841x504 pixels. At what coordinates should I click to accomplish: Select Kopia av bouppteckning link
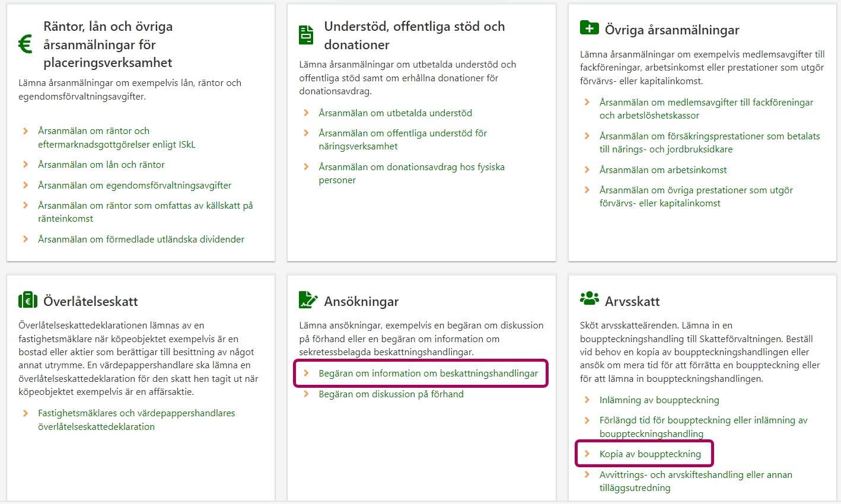pos(650,454)
